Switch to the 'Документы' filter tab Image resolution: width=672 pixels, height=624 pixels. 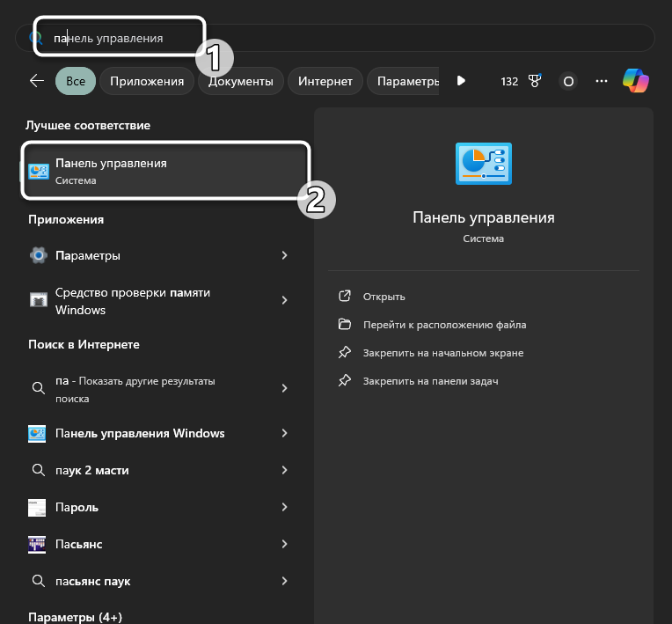[x=241, y=81]
